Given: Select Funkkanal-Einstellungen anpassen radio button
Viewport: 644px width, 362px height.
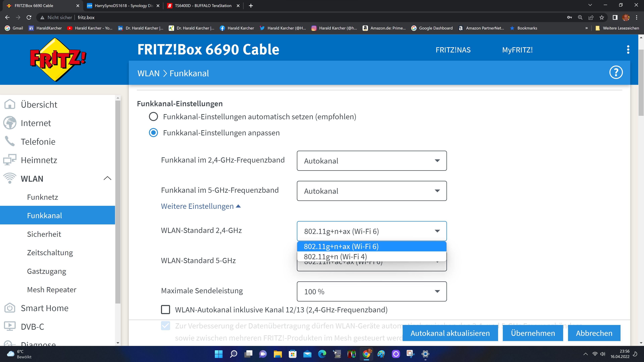Looking at the screenshot, I should coord(153,133).
